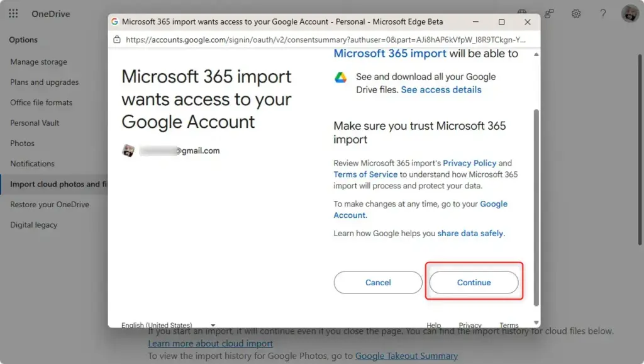644x364 pixels.
Task: Click the OneDrive feedback icon in header
Action: (549, 14)
